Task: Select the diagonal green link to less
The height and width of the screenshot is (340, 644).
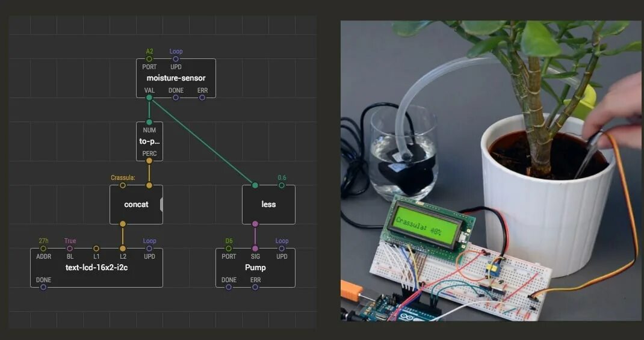Action: pyautogui.click(x=202, y=141)
